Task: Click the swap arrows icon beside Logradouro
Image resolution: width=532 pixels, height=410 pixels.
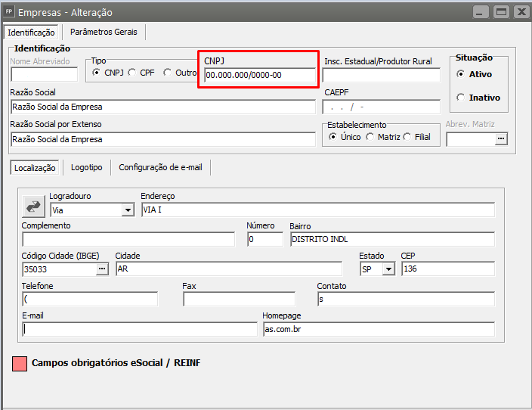Action: coord(33,206)
